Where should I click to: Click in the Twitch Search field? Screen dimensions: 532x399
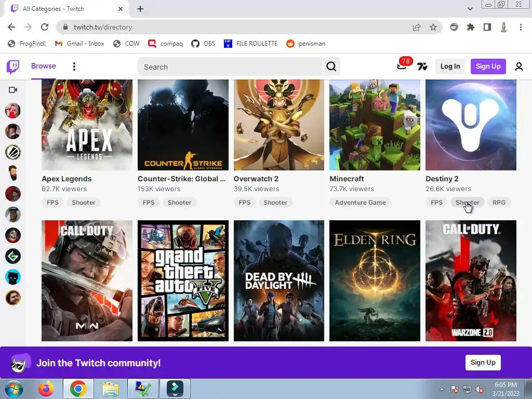(x=230, y=66)
